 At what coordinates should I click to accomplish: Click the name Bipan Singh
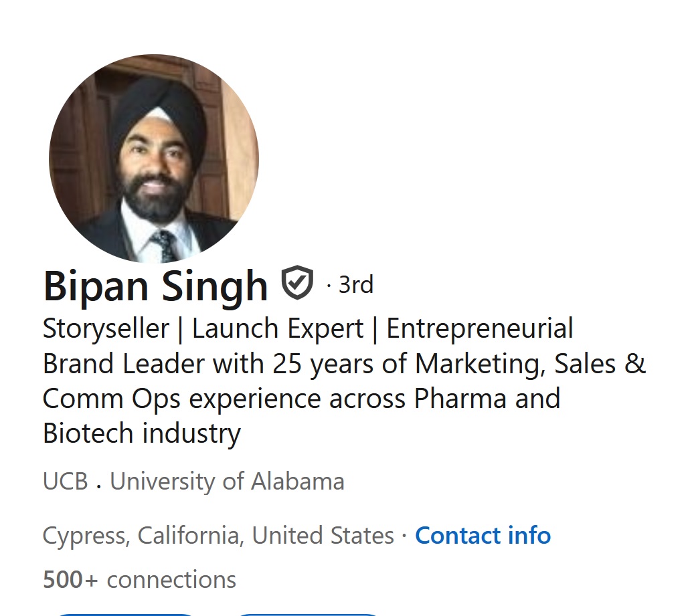coord(155,286)
